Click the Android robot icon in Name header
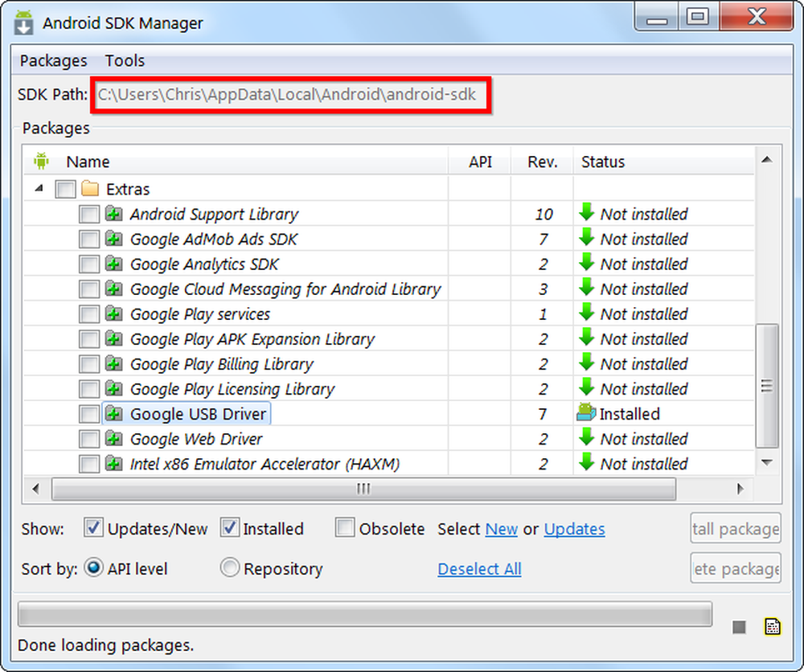The width and height of the screenshot is (804, 672). click(42, 162)
